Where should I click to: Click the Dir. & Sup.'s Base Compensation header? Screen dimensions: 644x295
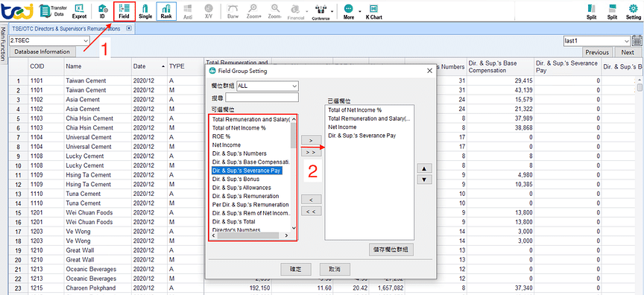pyautogui.click(x=499, y=66)
